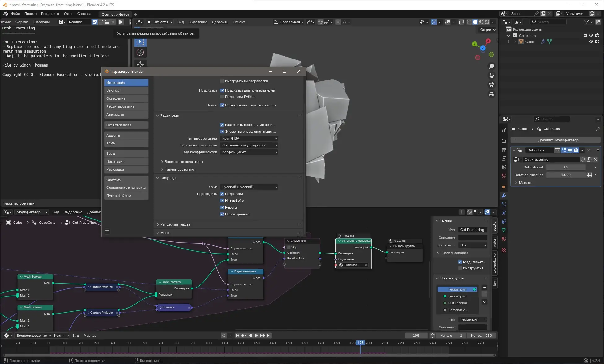Click add group socket plus icon

(485, 287)
